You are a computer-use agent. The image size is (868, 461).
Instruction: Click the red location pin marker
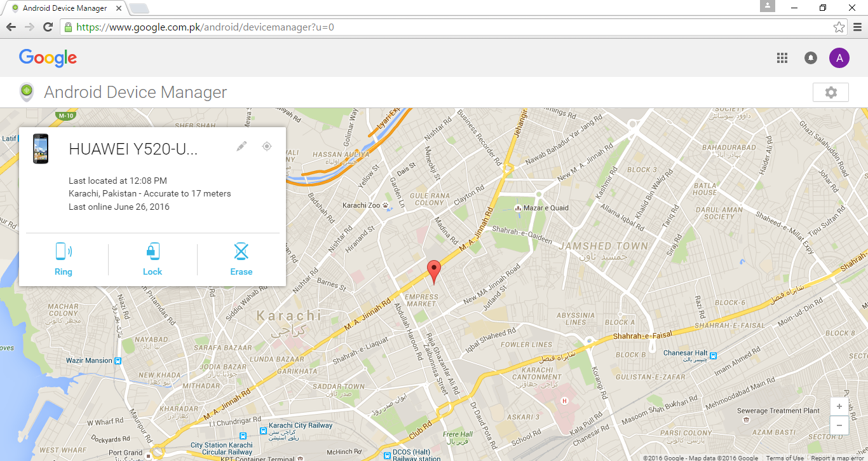point(434,272)
